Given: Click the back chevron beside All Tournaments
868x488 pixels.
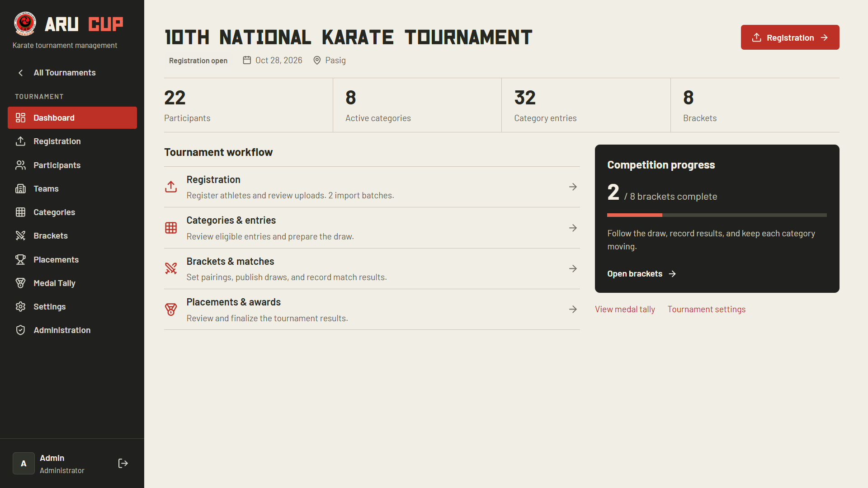Looking at the screenshot, I should pos(20,73).
